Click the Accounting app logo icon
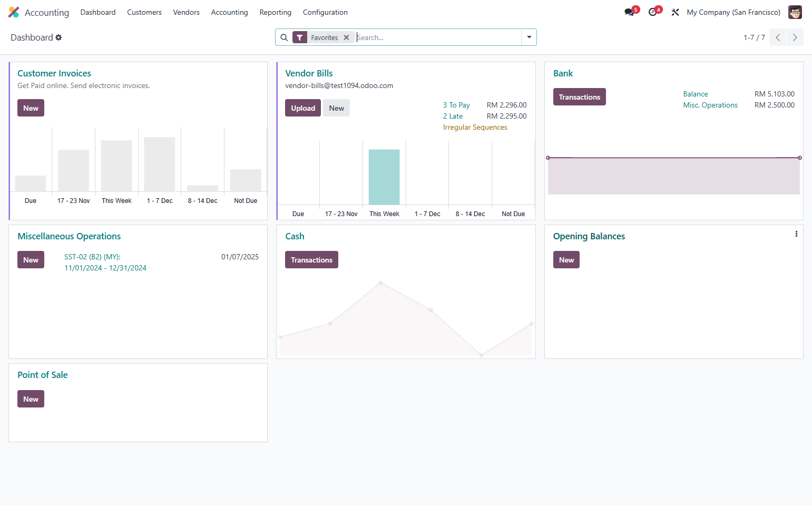 point(14,12)
